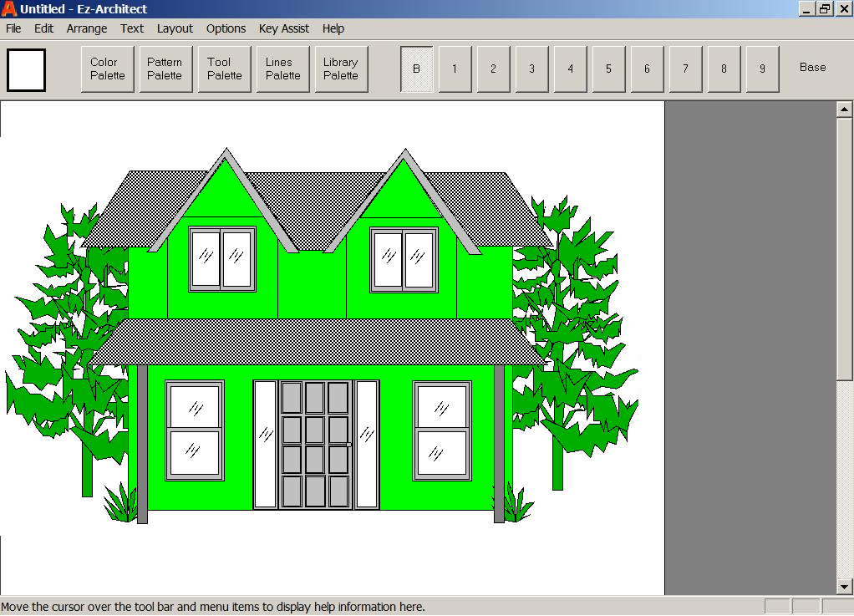Click the scroll up arrow
Viewport: 854px width, 616px height.
[x=844, y=109]
